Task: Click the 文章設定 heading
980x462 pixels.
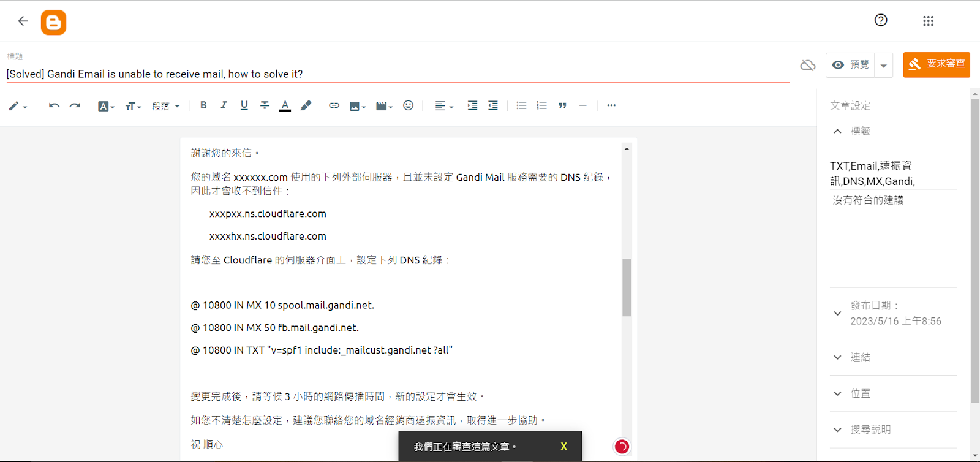Action: [x=850, y=105]
